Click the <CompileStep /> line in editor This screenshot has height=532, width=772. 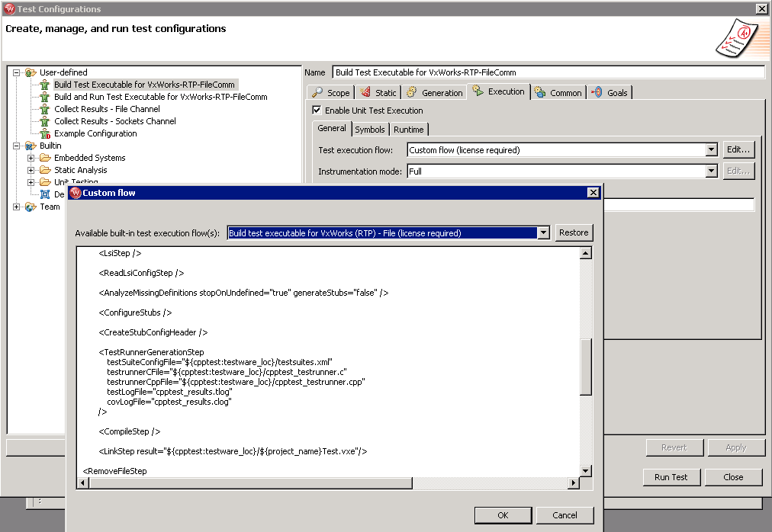point(130,431)
